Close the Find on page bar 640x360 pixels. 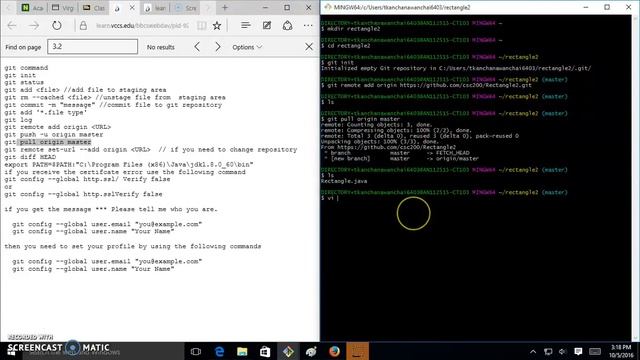coord(309,47)
